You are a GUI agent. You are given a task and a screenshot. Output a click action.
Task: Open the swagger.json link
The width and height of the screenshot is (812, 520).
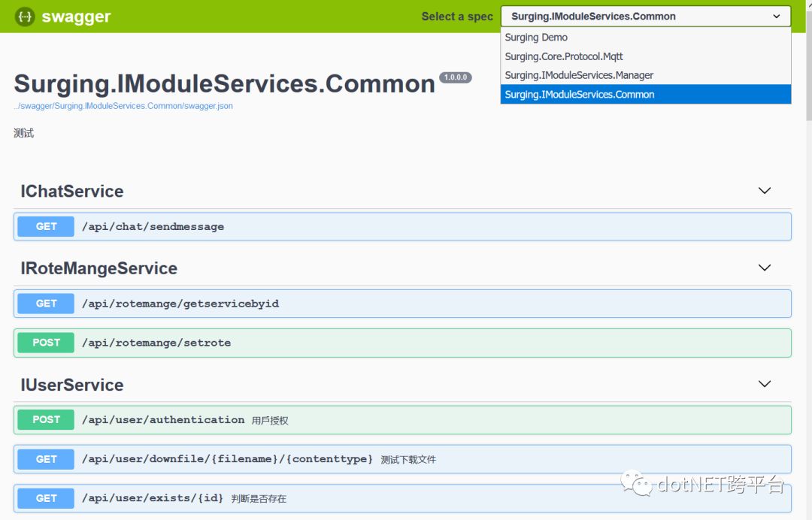point(123,106)
